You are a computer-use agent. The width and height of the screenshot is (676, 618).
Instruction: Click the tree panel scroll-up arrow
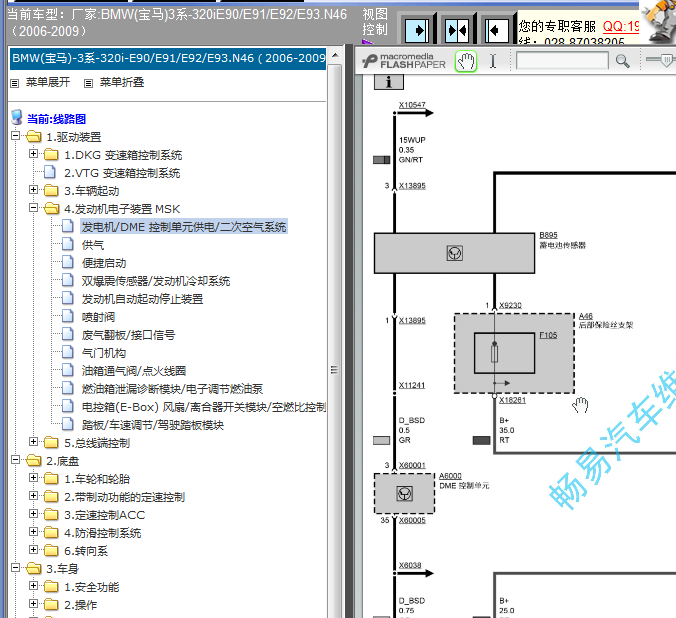335,56
